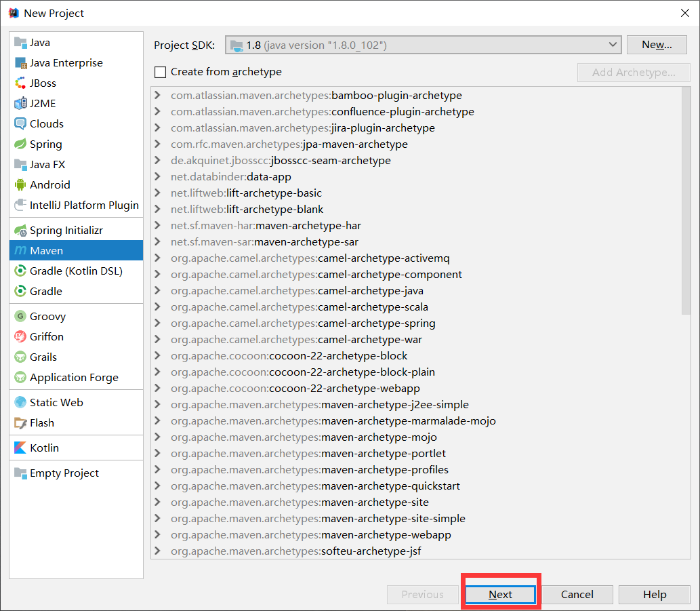Image resolution: width=700 pixels, height=611 pixels.
Task: Select the Griffon icon
Action: (x=20, y=336)
